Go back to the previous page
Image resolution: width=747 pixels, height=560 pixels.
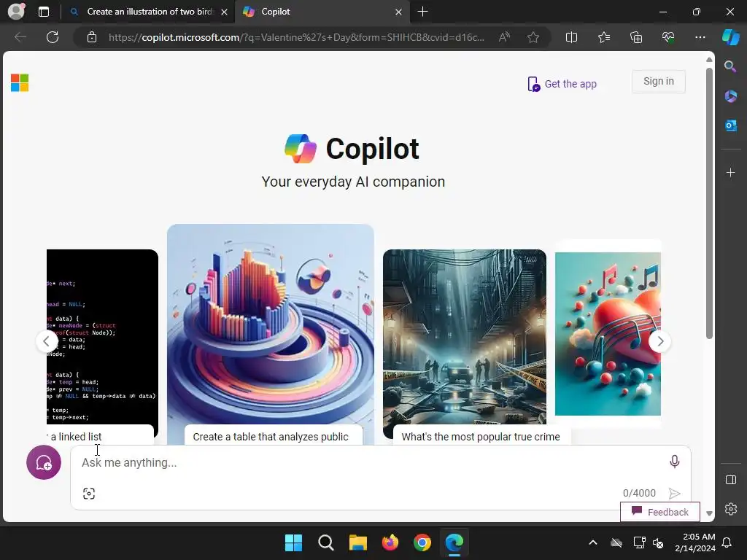pos(20,37)
